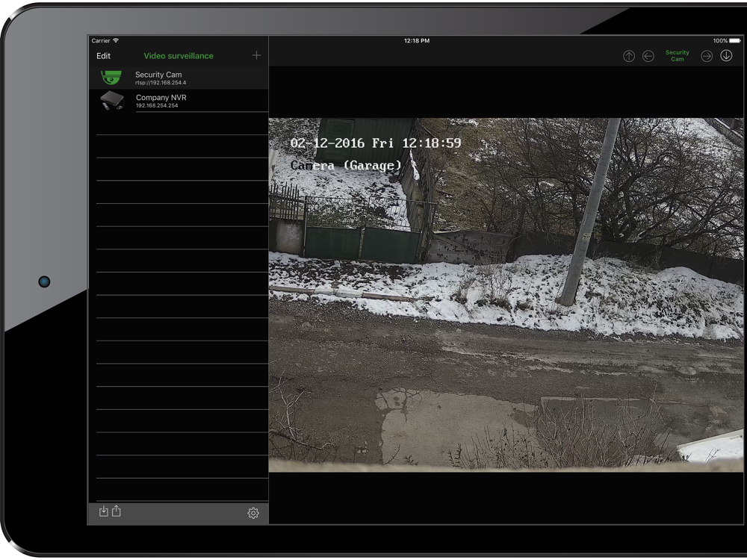Click the NVR recorder device icon
Screen dimensions: 747x560
coord(112,101)
